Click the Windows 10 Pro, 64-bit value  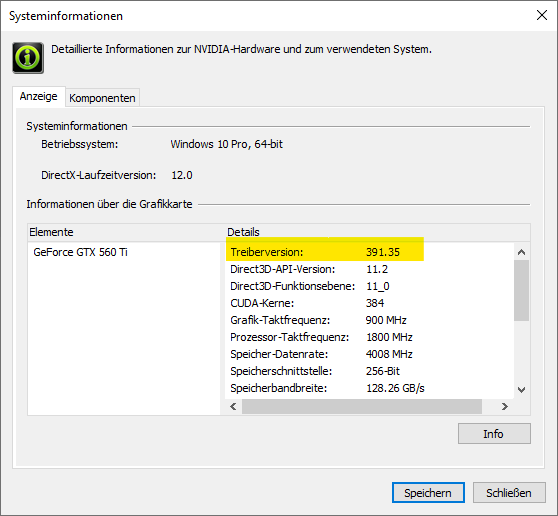click(x=226, y=144)
